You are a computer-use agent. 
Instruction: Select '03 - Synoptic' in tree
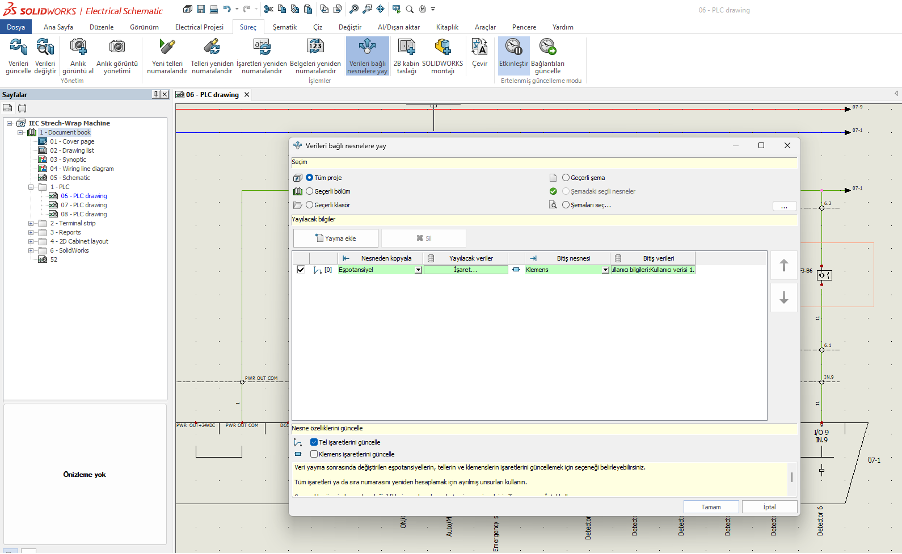click(68, 159)
